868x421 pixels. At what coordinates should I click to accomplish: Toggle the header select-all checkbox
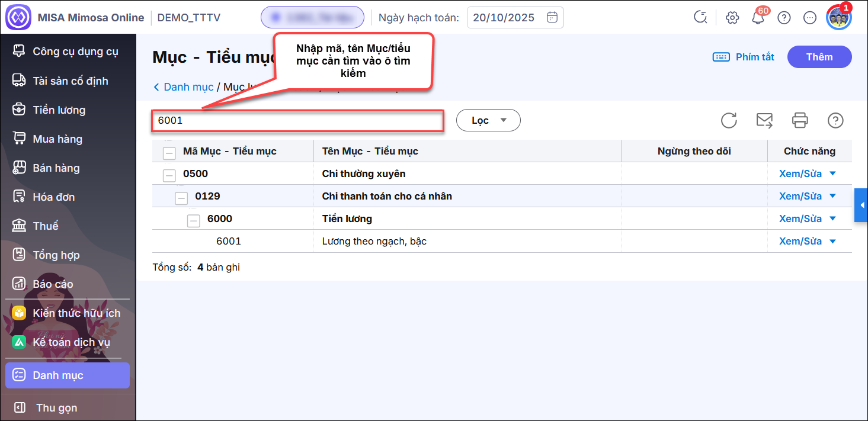click(x=169, y=154)
